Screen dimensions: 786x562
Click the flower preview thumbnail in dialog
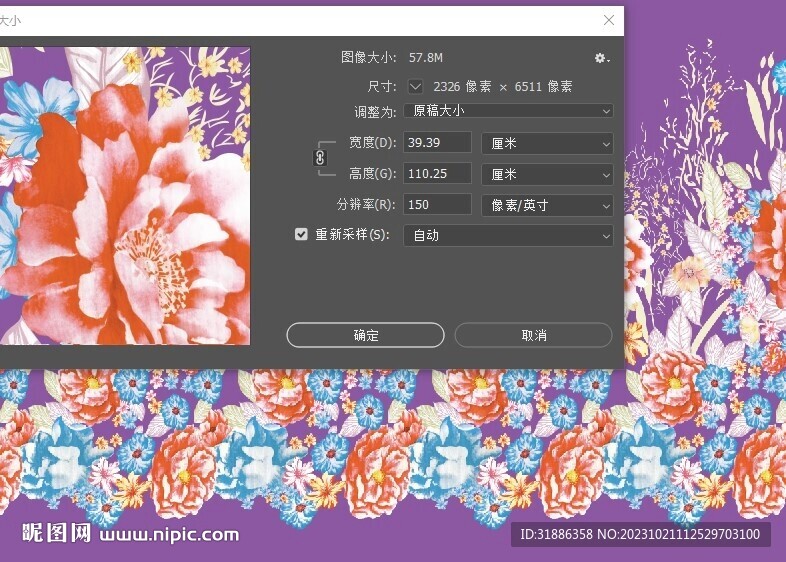tap(125, 196)
